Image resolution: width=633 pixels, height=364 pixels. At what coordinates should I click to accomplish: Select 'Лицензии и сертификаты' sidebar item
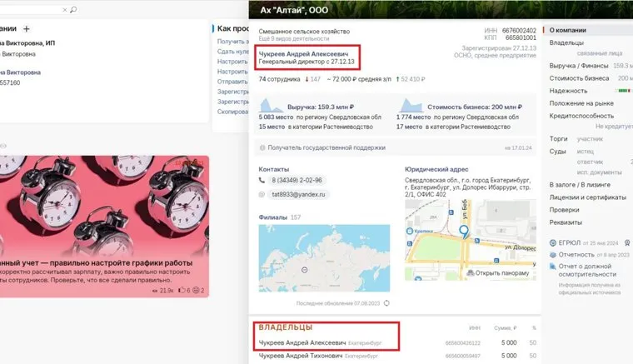(587, 197)
